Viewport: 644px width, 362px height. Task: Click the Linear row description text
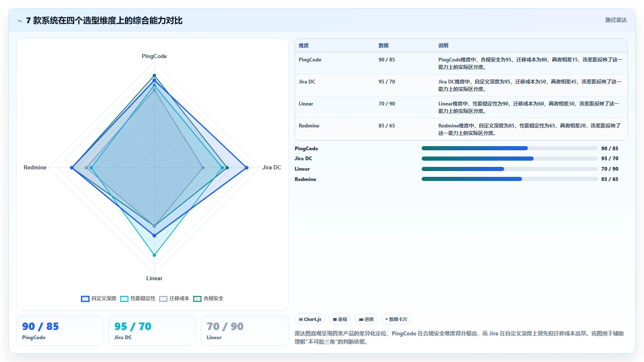[x=529, y=108]
